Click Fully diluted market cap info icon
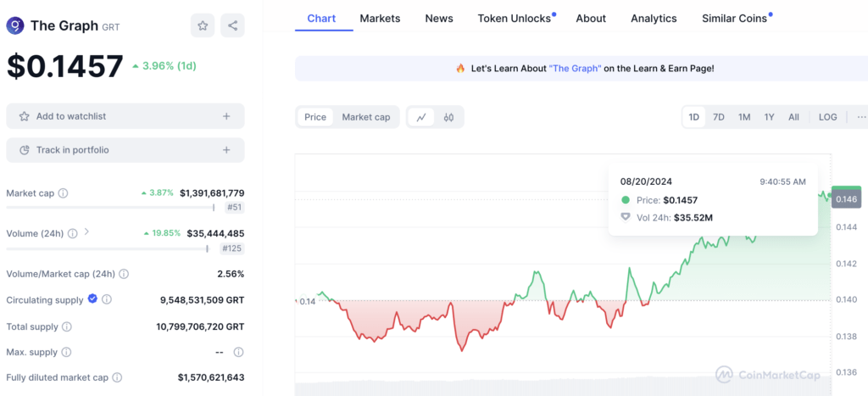 [x=117, y=377]
